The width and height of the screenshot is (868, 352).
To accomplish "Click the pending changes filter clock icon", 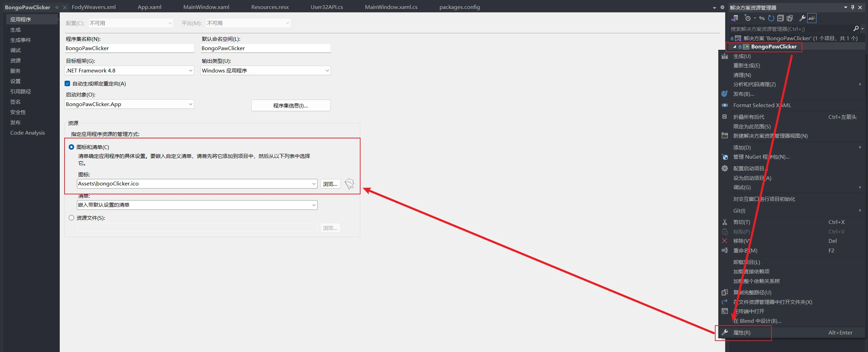I will [748, 18].
